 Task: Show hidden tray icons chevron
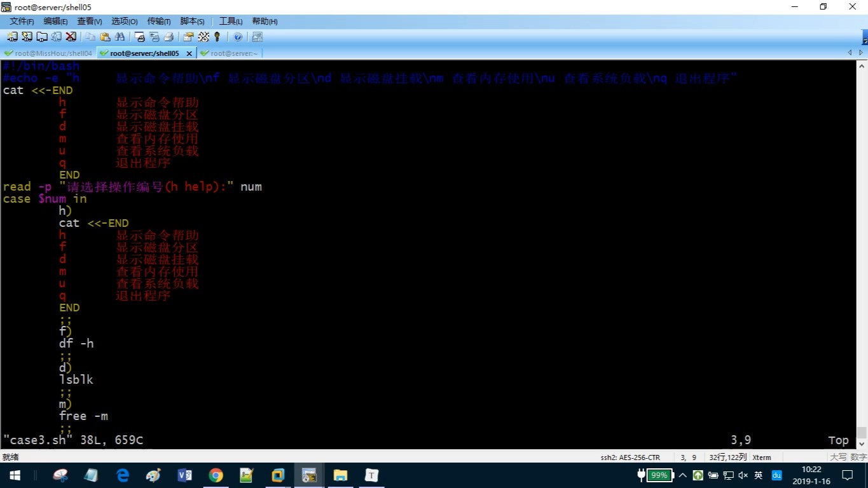(x=683, y=475)
